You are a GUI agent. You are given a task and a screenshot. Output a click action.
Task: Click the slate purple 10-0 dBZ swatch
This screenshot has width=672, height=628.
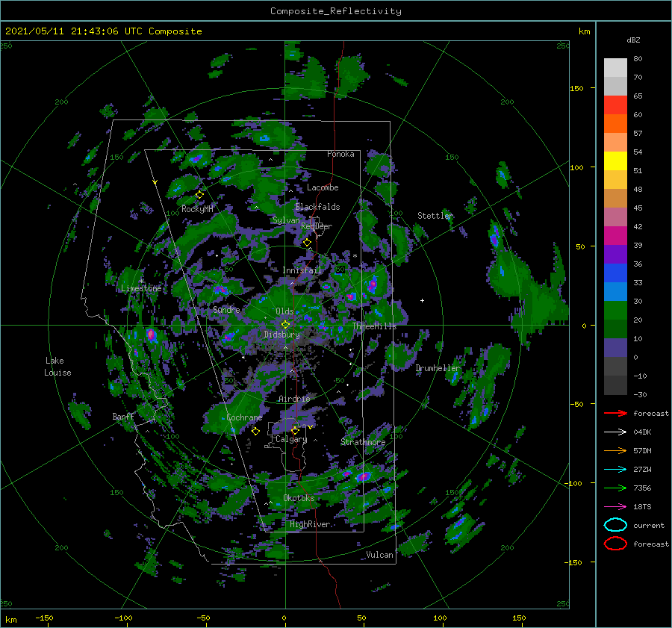(x=615, y=348)
